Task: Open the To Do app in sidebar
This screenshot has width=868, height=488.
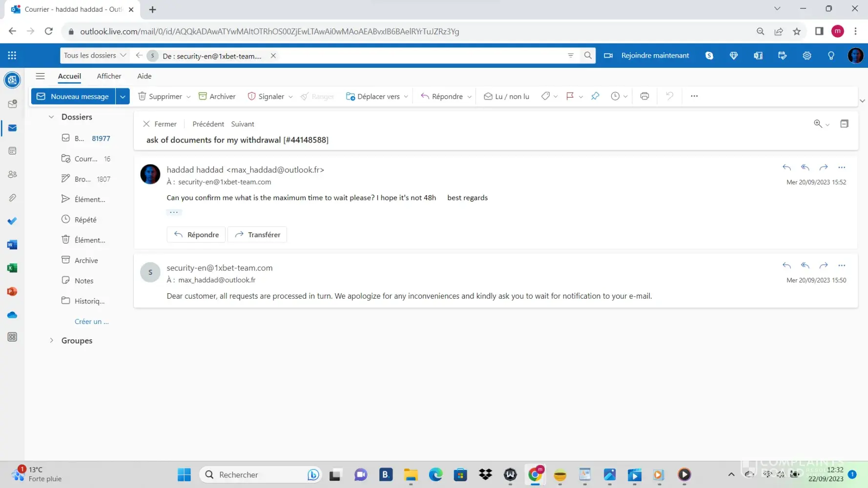Action: pos(12,221)
